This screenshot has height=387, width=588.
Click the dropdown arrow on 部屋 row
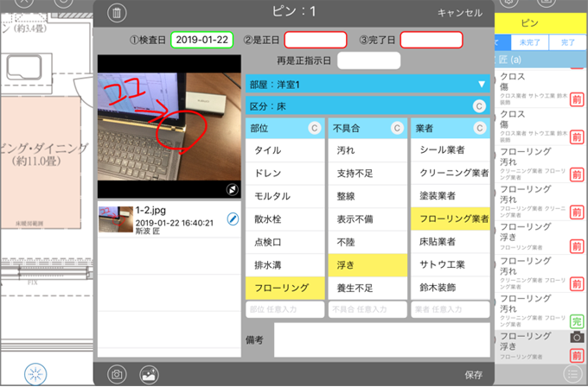[482, 85]
